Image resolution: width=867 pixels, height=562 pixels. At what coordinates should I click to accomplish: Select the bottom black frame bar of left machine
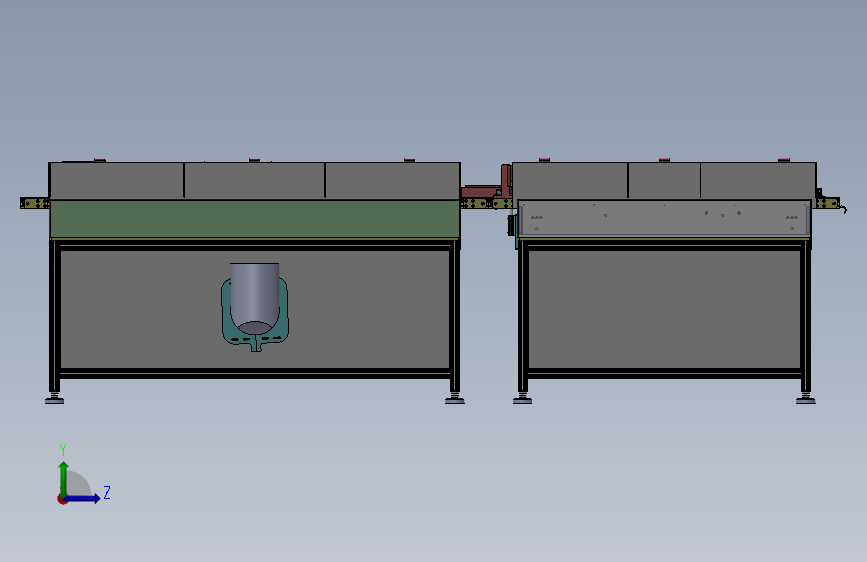point(255,374)
